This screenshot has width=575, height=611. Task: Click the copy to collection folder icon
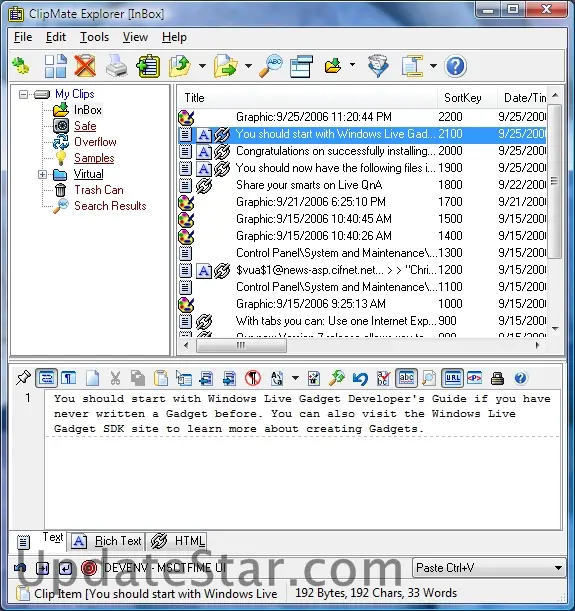click(x=179, y=66)
